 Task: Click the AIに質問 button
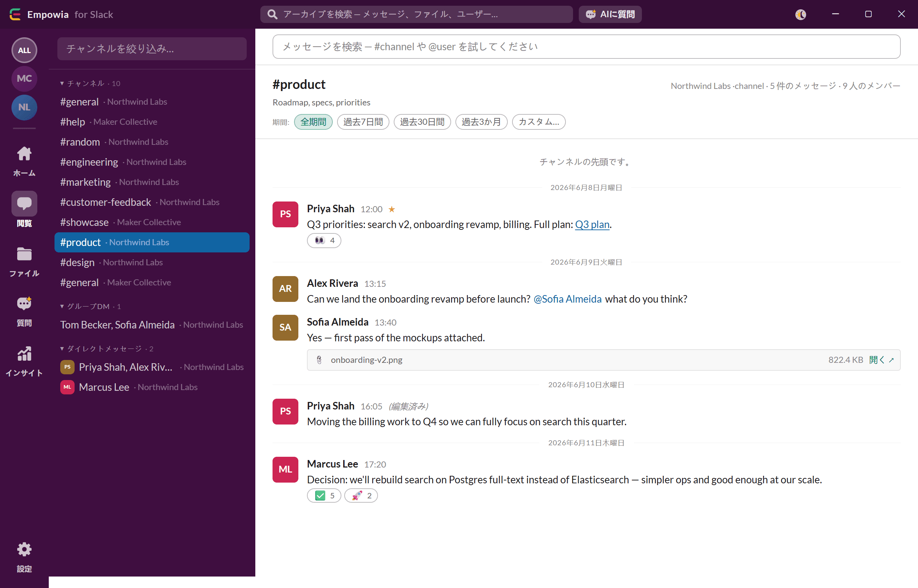coord(610,14)
